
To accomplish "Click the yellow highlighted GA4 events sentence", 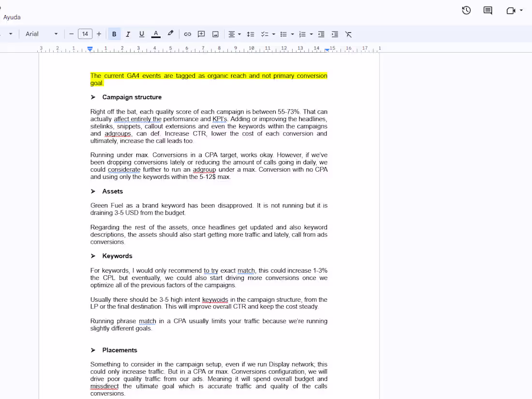I will coord(208,79).
